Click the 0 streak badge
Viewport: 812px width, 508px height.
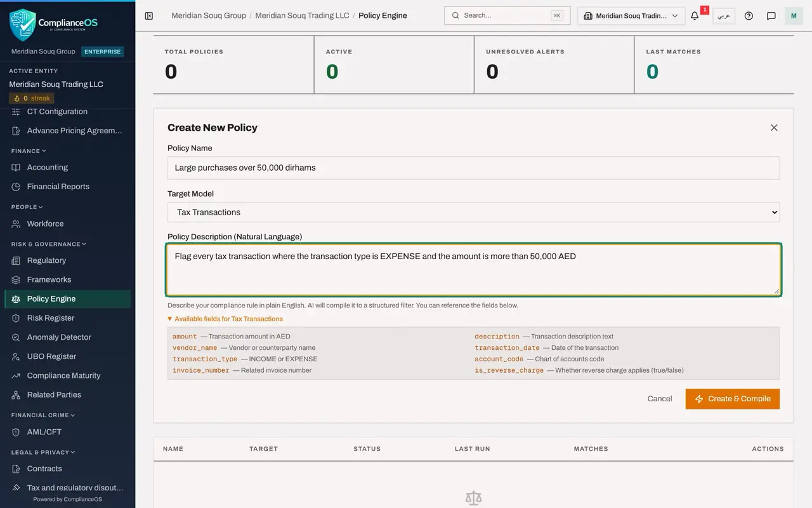click(32, 98)
